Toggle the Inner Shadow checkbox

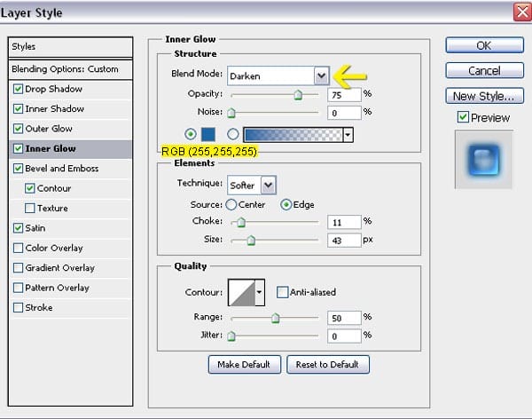[x=18, y=109]
